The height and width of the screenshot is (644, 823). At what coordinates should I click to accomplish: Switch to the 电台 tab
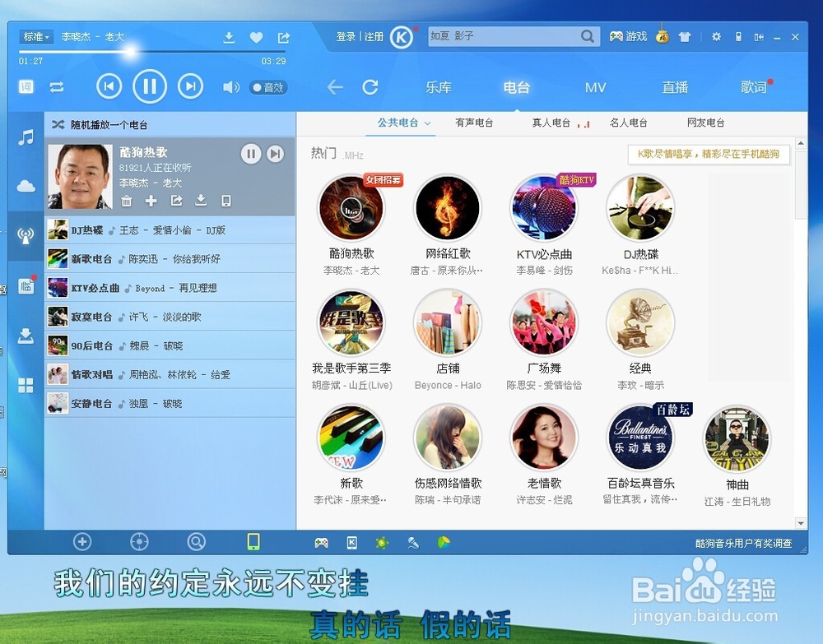click(x=517, y=87)
